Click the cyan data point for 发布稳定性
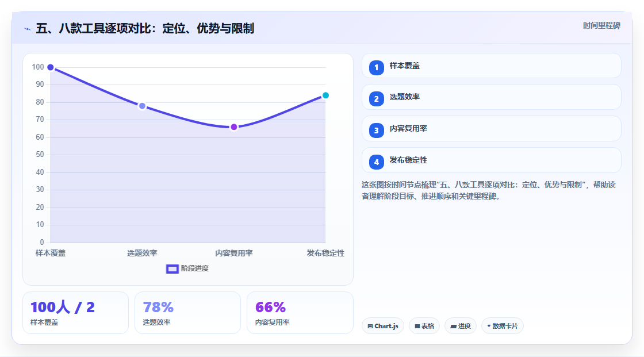Viewport: 644px width, 357px height. [x=325, y=95]
